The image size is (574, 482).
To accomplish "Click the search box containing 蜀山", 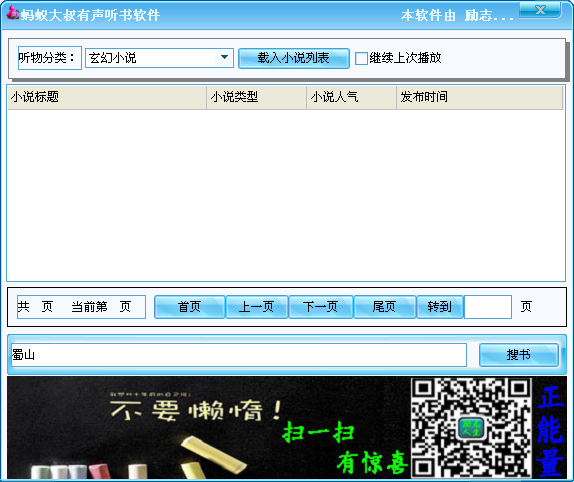I will click(239, 355).
